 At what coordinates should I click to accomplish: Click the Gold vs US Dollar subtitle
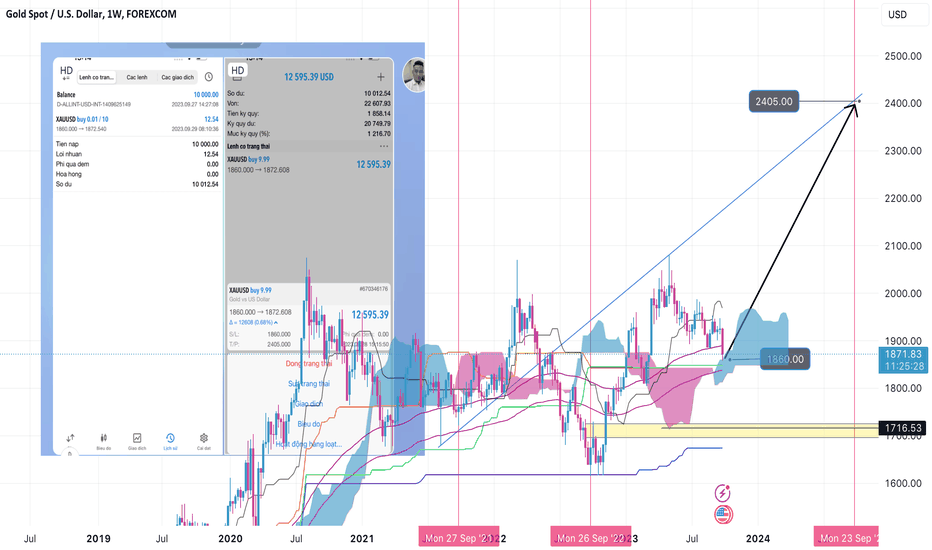click(x=250, y=299)
